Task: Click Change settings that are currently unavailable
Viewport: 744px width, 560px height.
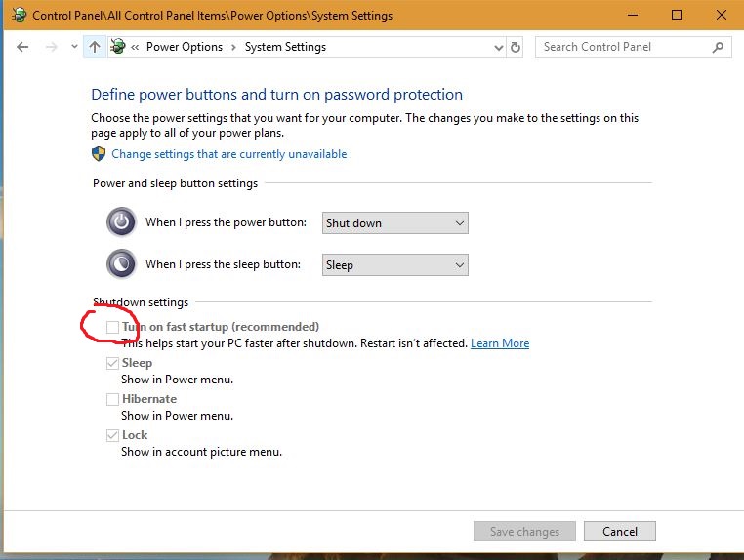Action: pos(229,154)
